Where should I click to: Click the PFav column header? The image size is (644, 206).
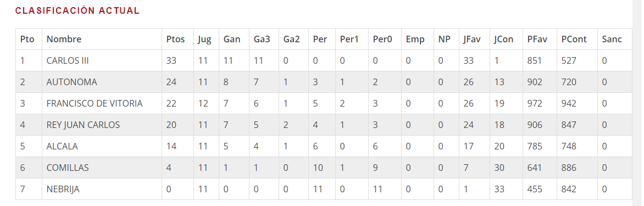[x=537, y=40]
